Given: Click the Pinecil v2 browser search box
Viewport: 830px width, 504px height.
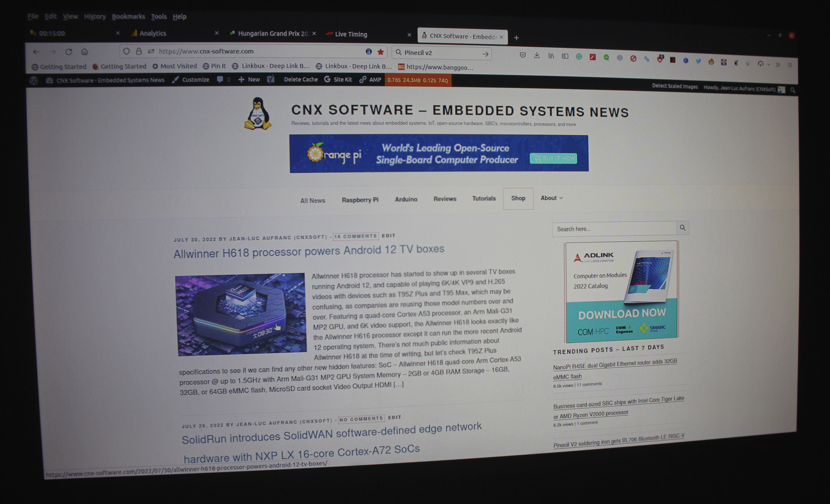Looking at the screenshot, I should tap(442, 53).
